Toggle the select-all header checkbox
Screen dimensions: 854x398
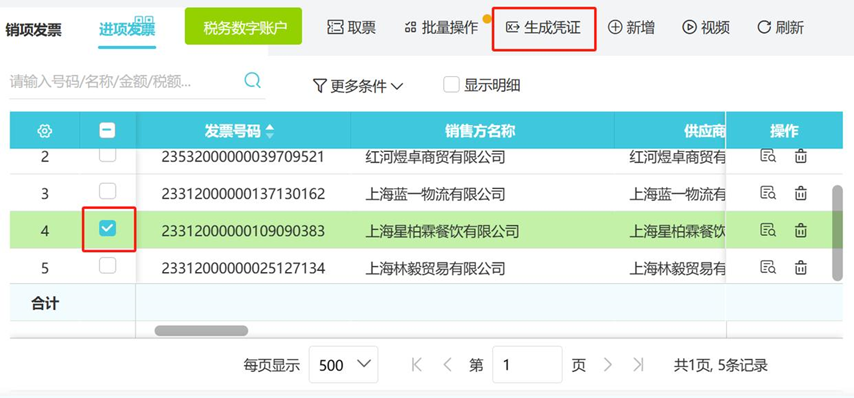[x=107, y=130]
